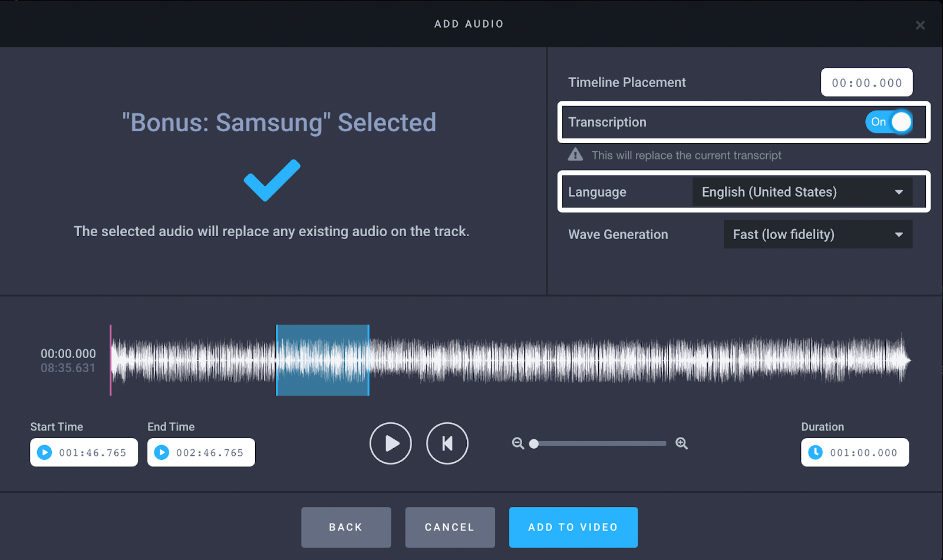Toggle the Transcription switch off
943x560 pixels.
889,122
